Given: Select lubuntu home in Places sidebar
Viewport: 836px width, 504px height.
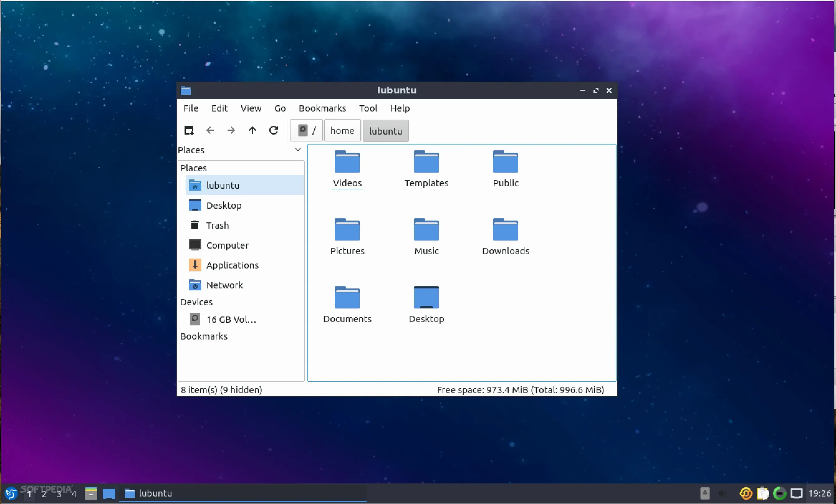Looking at the screenshot, I should point(245,185).
